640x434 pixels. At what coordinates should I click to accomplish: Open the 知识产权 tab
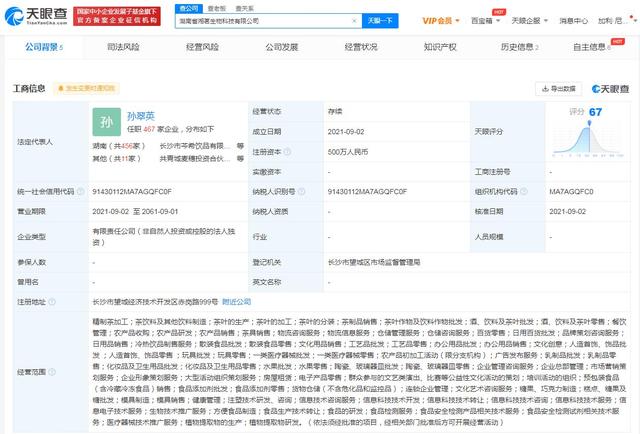pyautogui.click(x=440, y=47)
